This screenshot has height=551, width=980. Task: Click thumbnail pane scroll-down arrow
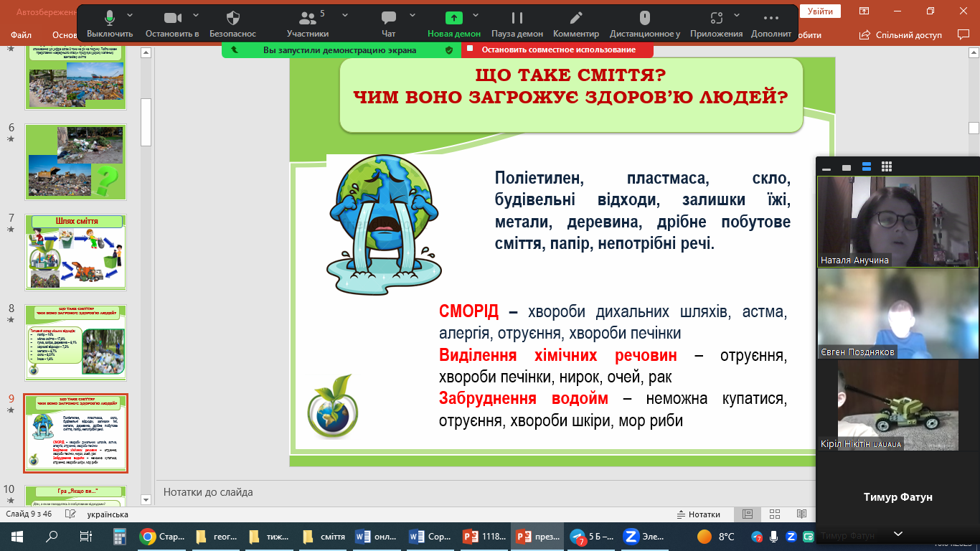pos(146,499)
